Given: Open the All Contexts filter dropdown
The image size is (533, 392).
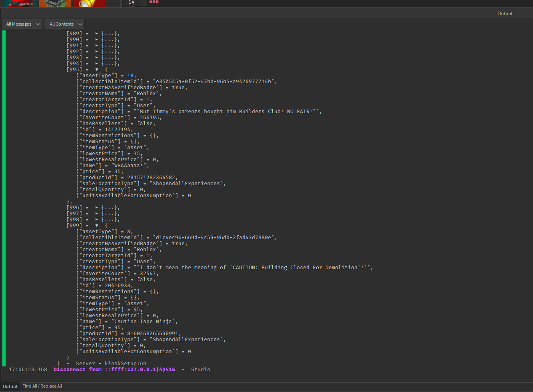Looking at the screenshot, I should pyautogui.click(x=64, y=24).
